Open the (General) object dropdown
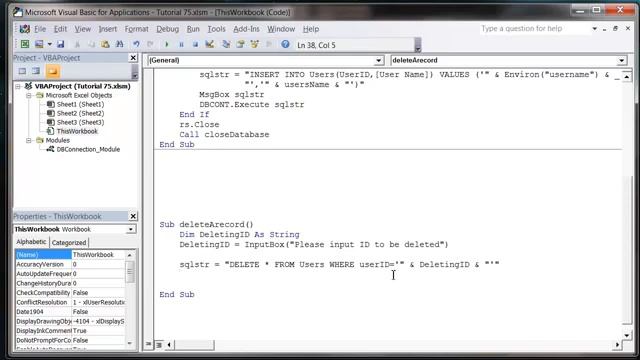Screen dimensions: 640x360 click(x=378, y=60)
